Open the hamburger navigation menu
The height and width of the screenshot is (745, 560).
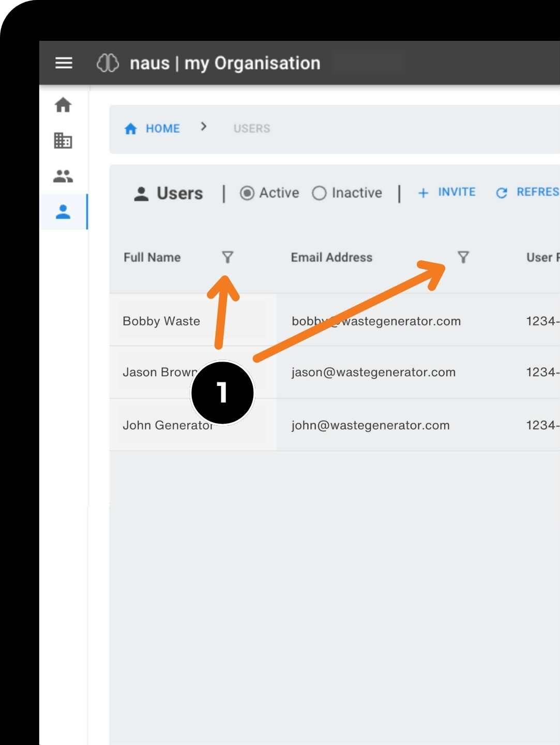pos(64,63)
